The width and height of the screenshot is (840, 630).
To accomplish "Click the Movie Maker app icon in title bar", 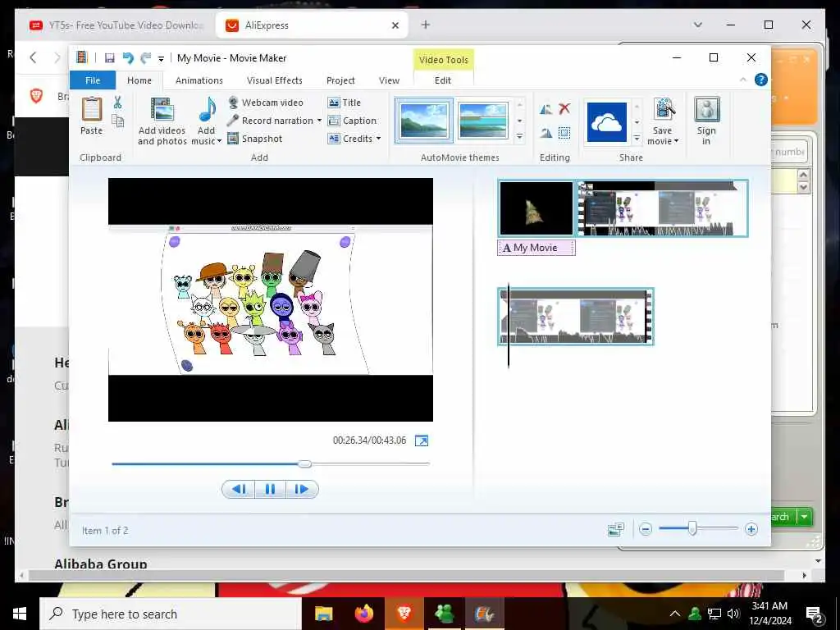I will (82, 57).
